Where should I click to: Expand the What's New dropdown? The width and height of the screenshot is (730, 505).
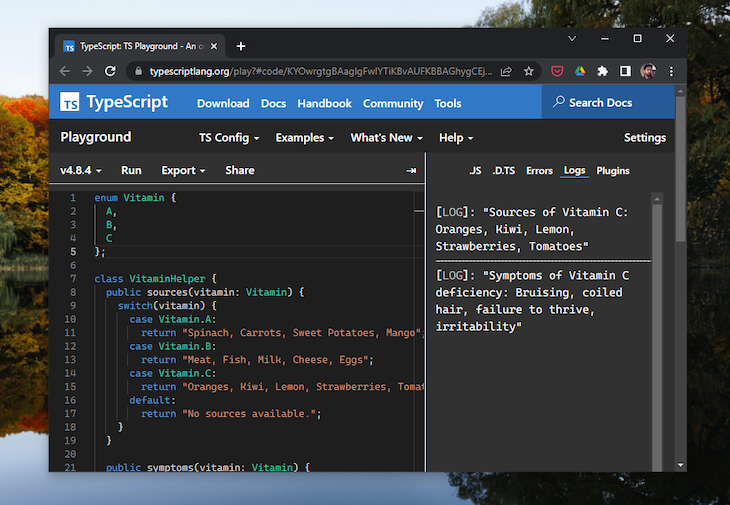pyautogui.click(x=386, y=138)
